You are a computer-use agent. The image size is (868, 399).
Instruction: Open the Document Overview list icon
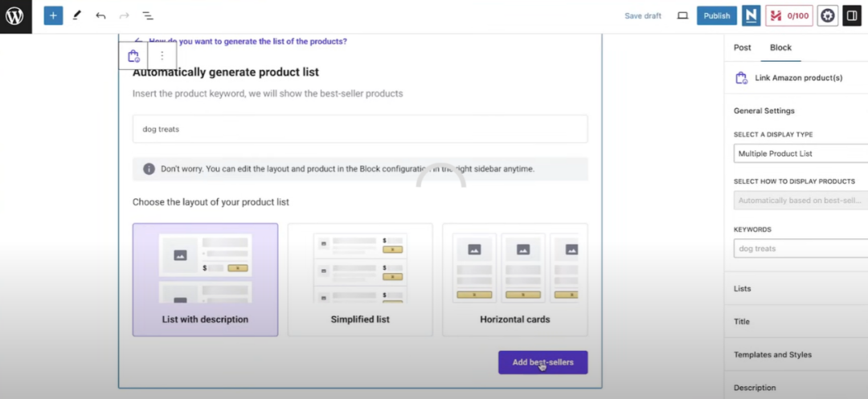(148, 15)
